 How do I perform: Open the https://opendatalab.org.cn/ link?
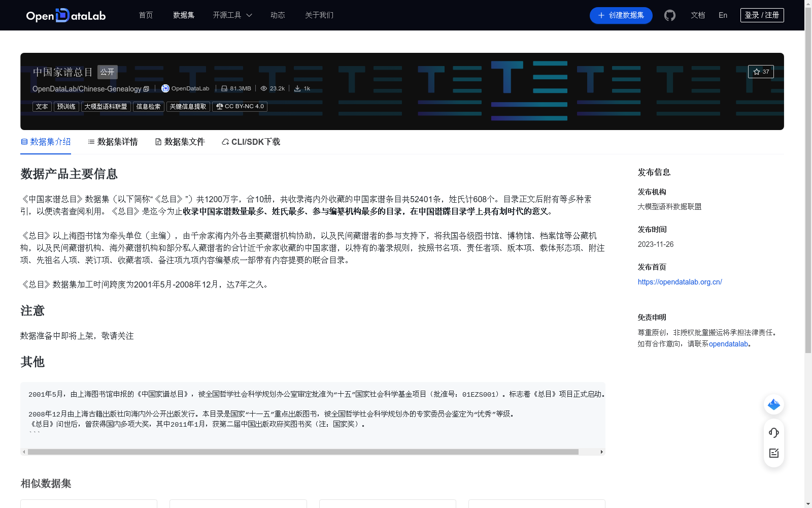680,281
